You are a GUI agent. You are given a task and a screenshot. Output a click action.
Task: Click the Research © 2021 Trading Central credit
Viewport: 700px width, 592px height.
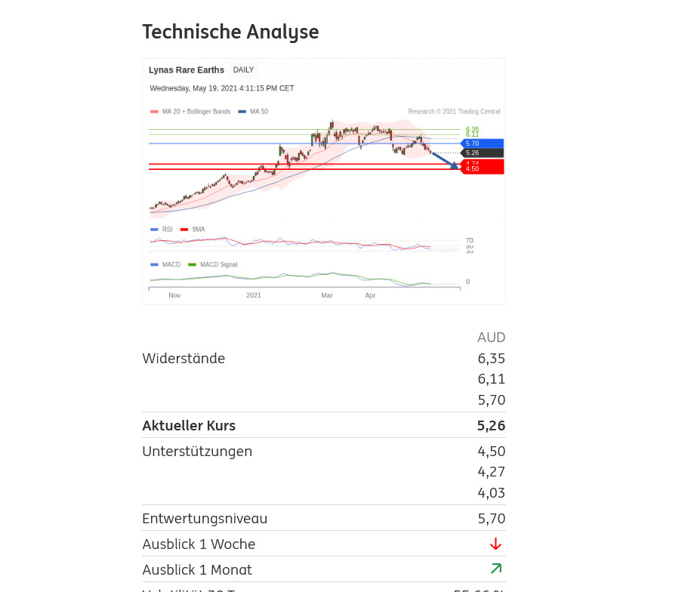click(x=454, y=112)
